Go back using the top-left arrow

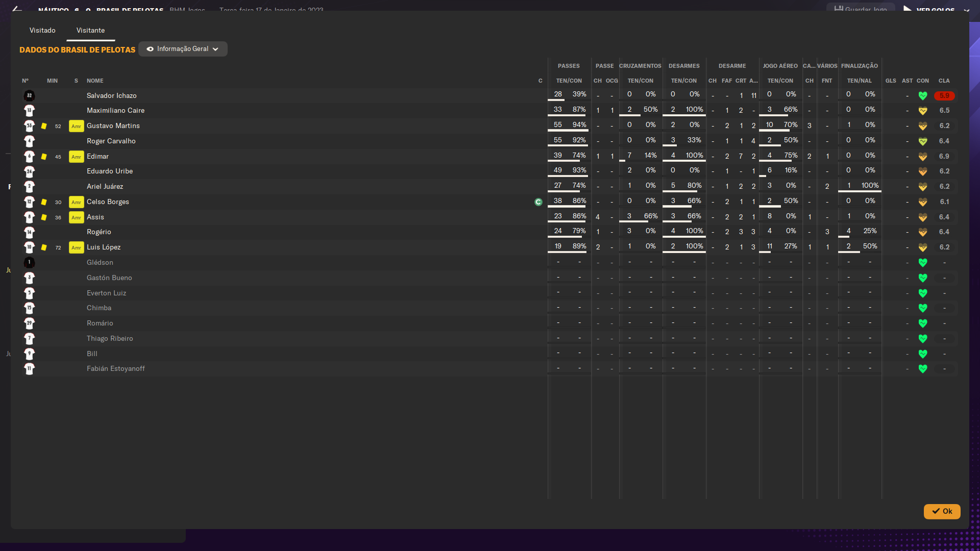pos(17,9)
